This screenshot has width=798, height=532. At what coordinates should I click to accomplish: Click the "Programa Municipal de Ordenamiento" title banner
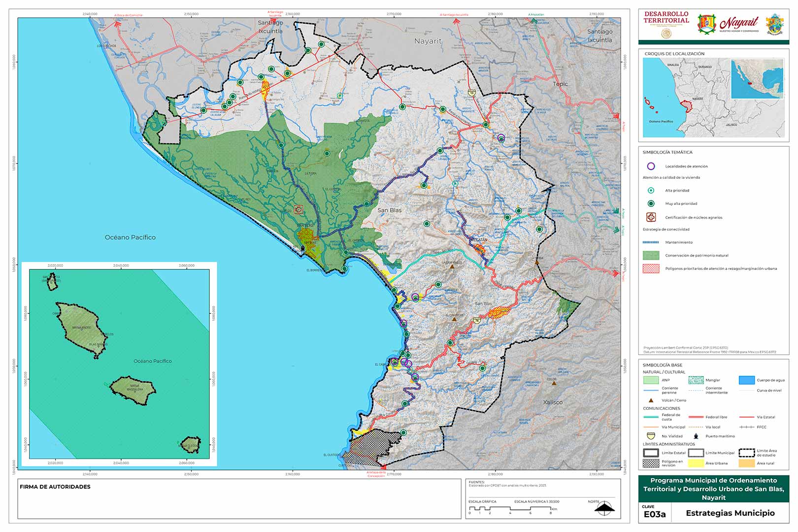click(714, 489)
